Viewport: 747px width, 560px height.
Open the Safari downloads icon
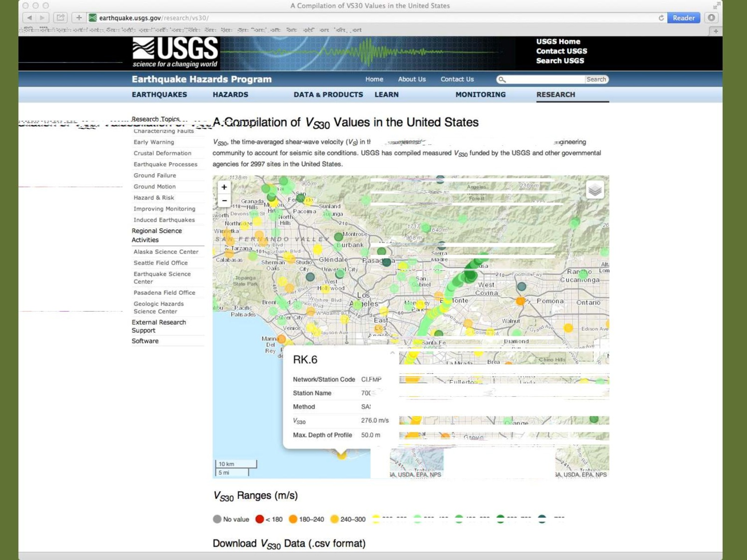coord(711,18)
